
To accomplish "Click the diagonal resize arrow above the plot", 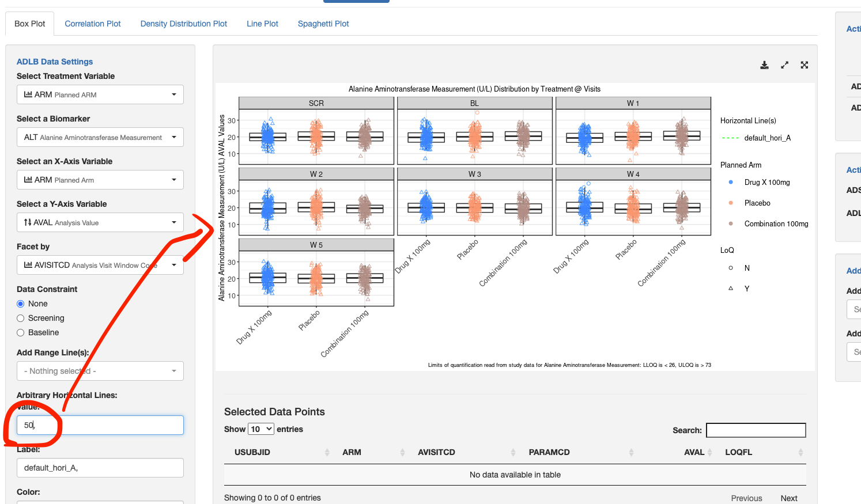I will tap(784, 65).
